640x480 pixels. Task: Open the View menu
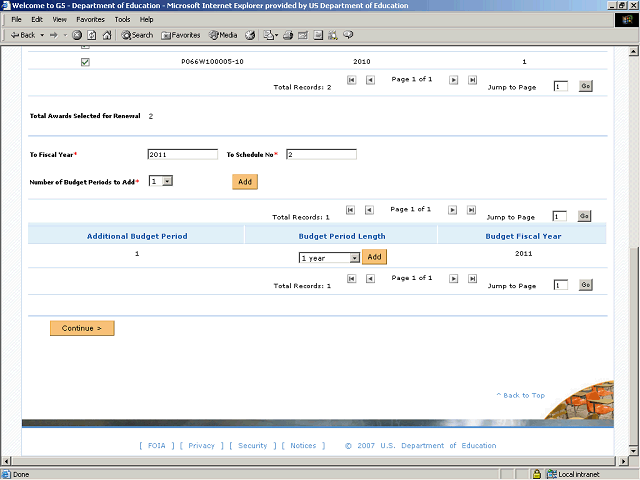point(60,19)
